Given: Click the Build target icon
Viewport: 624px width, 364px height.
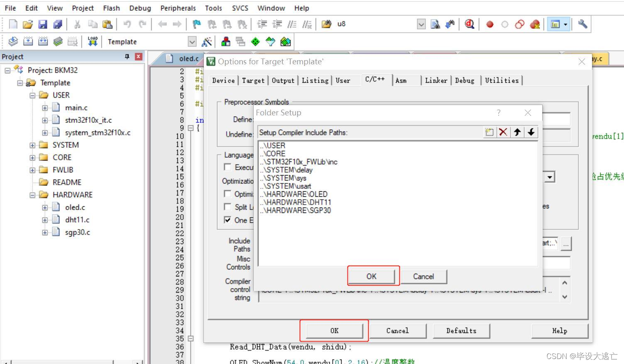Looking at the screenshot, I should point(28,42).
